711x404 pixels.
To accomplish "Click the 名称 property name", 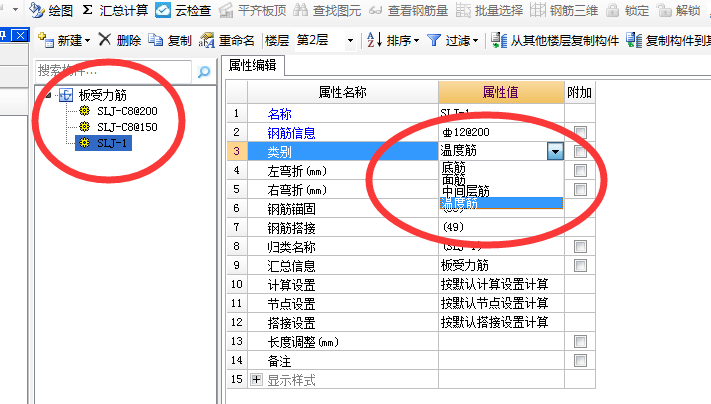I will 279,114.
